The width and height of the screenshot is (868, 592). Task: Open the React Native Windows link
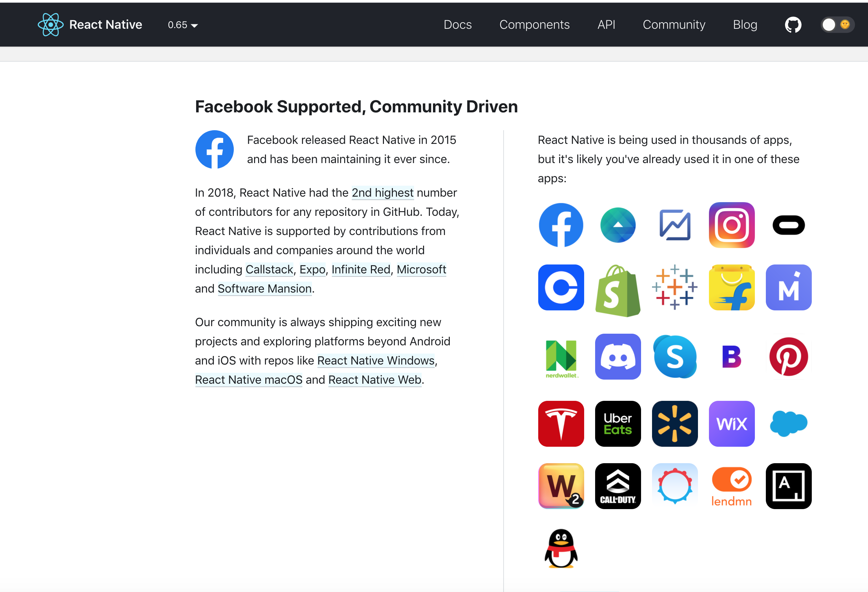point(375,360)
